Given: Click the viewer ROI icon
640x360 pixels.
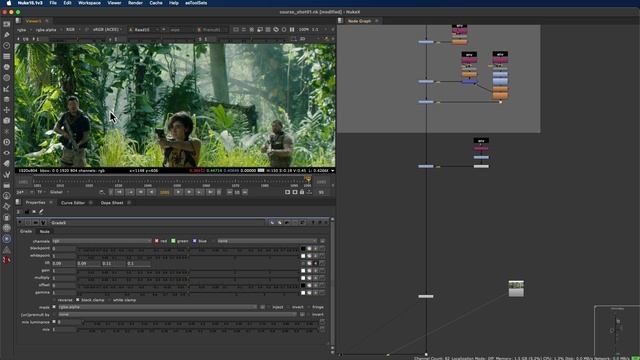Looking at the screenshot, I should click(x=260, y=30).
